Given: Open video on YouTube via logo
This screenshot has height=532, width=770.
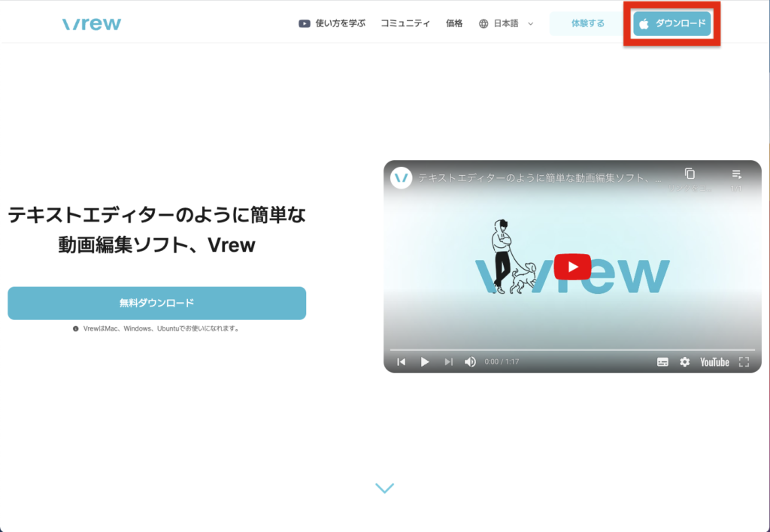Looking at the screenshot, I should [x=714, y=362].
